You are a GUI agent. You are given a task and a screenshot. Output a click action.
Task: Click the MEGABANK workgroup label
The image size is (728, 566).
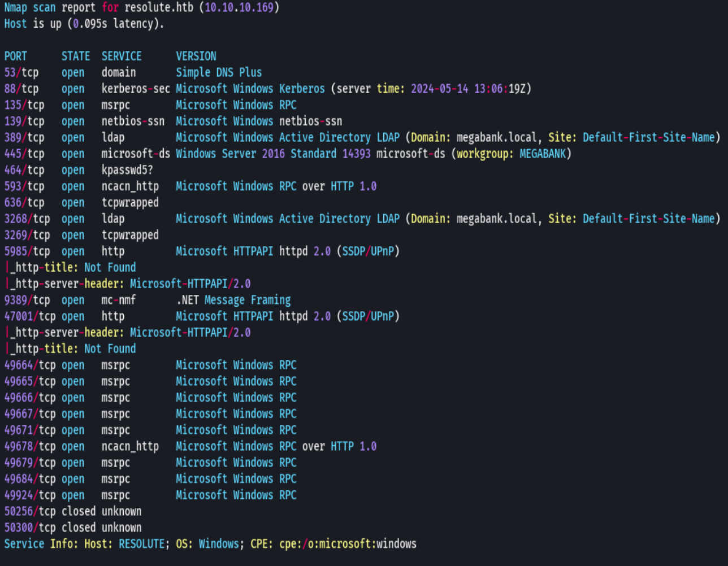[x=543, y=153]
